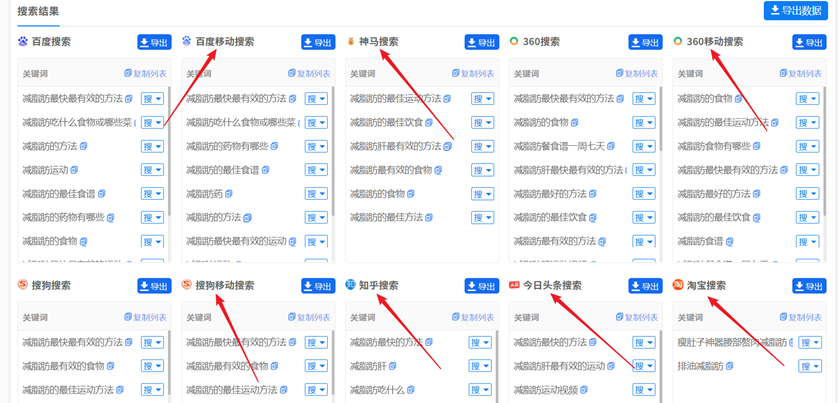The image size is (839, 403).
Task: Copy icon for 减脂肪最有效的食物 in 搜狗搜索
Action: tap(111, 366)
